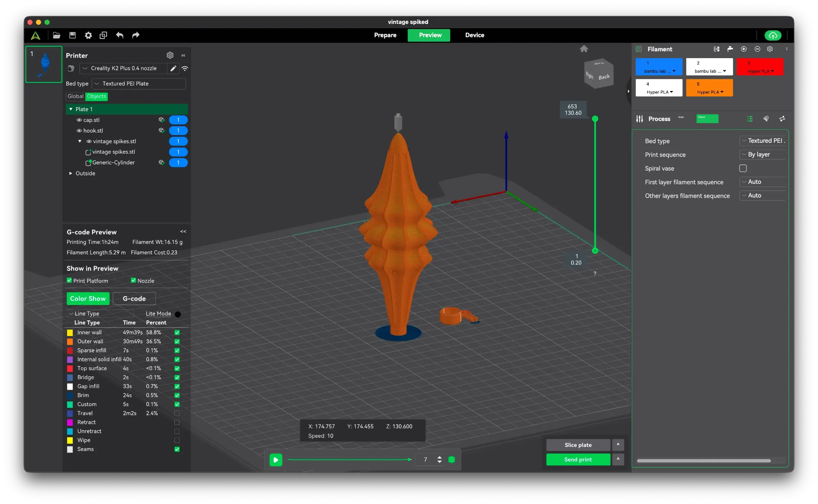This screenshot has width=818, height=504.
Task: Collapse the G-code Preview panel
Action: pyautogui.click(x=183, y=231)
